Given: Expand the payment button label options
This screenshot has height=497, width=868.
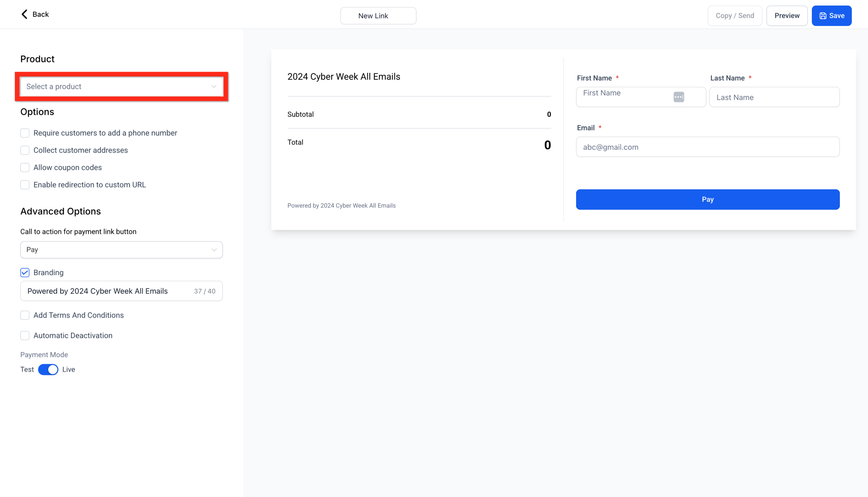Looking at the screenshot, I should (214, 250).
